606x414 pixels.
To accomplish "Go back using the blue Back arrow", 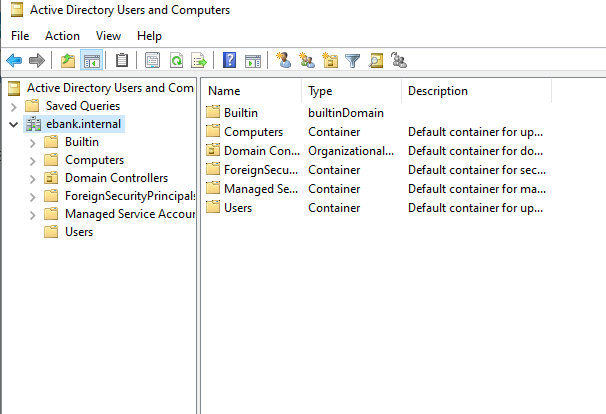I will pyautogui.click(x=14, y=61).
